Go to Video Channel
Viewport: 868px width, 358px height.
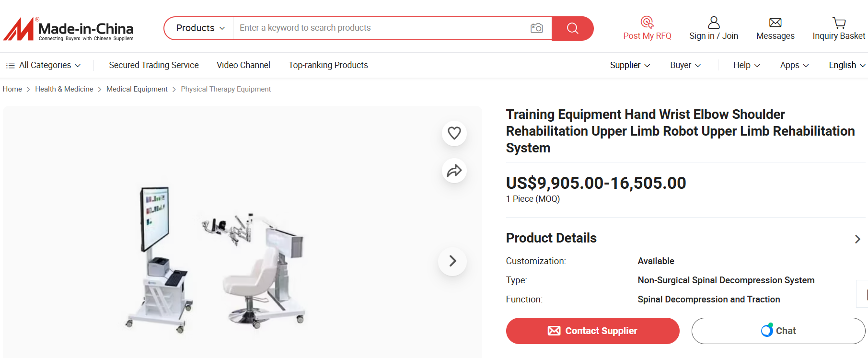point(243,65)
